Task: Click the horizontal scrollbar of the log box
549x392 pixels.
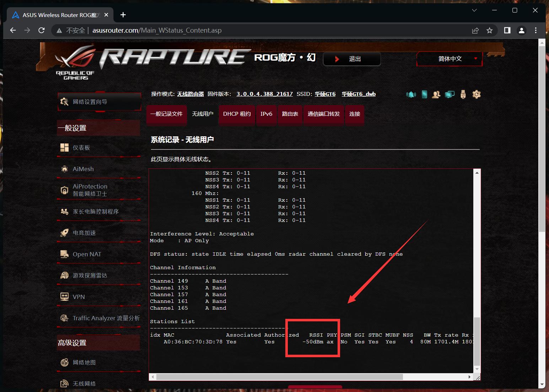Action: [279, 377]
